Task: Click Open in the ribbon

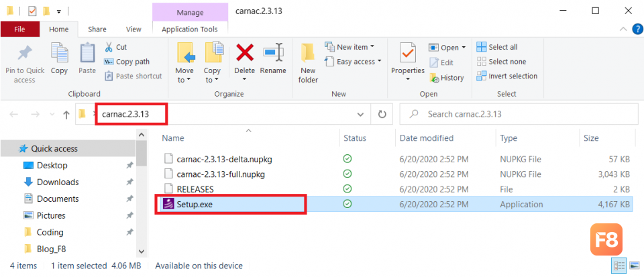Action: 447,48
